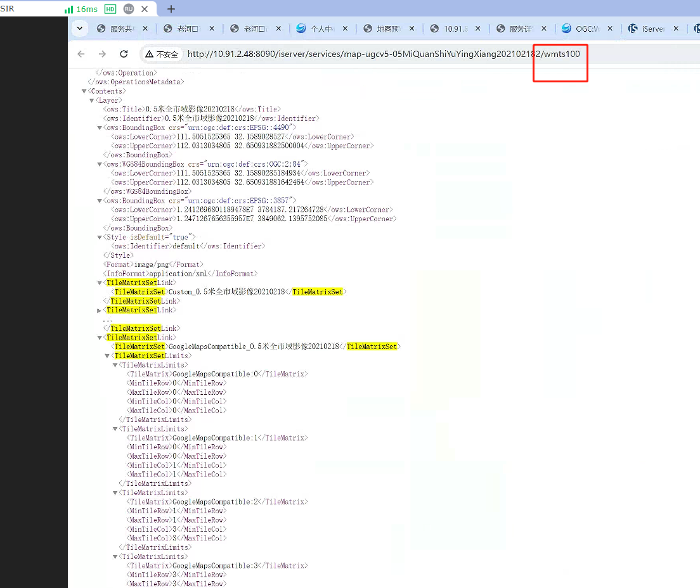Image resolution: width=700 pixels, height=588 pixels.
Task: Close the 服务共 tab
Action: 145,29
